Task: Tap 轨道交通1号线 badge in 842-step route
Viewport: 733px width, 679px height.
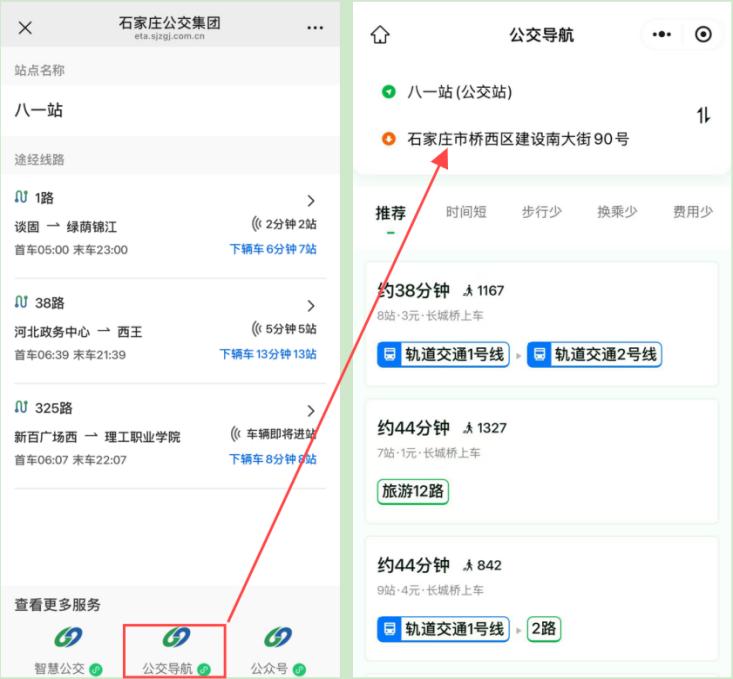Action: [x=443, y=628]
